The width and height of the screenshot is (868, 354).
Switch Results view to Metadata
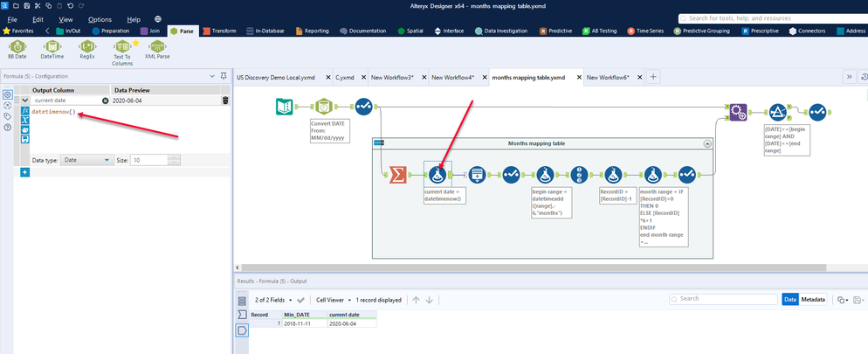coord(813,299)
